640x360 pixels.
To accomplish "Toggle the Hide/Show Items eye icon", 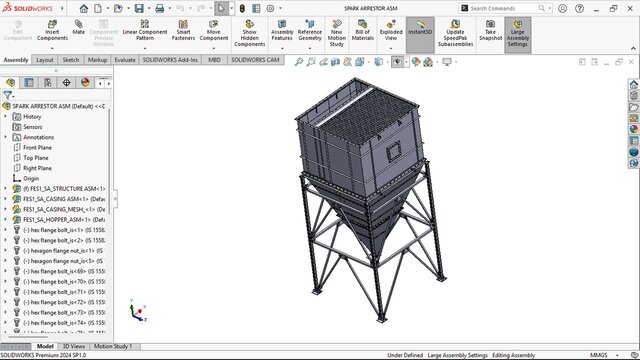I will coord(396,62).
